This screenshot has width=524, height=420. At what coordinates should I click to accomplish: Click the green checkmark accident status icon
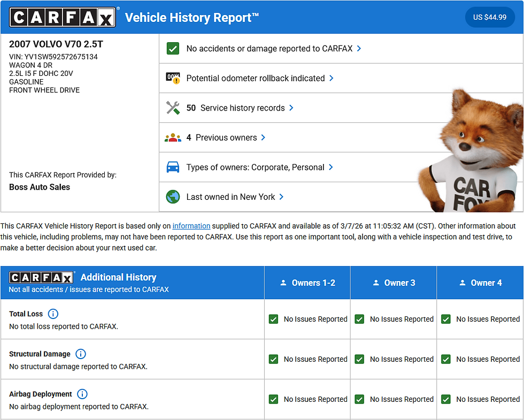click(x=173, y=48)
